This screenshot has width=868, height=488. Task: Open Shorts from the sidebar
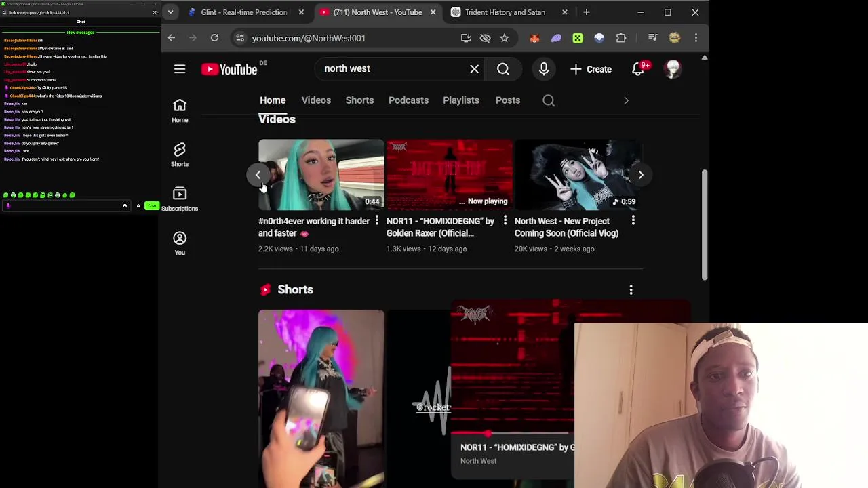coord(180,155)
